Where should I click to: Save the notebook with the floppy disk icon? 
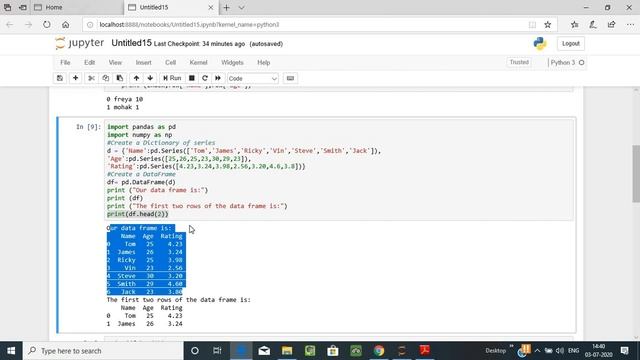tap(60, 78)
